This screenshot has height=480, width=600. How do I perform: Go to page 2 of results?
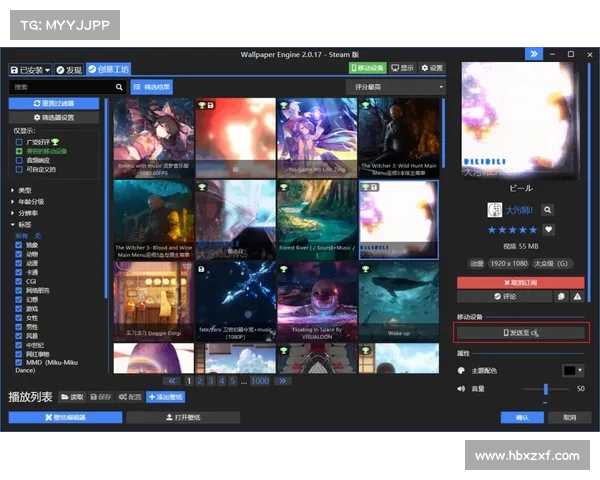pos(200,381)
